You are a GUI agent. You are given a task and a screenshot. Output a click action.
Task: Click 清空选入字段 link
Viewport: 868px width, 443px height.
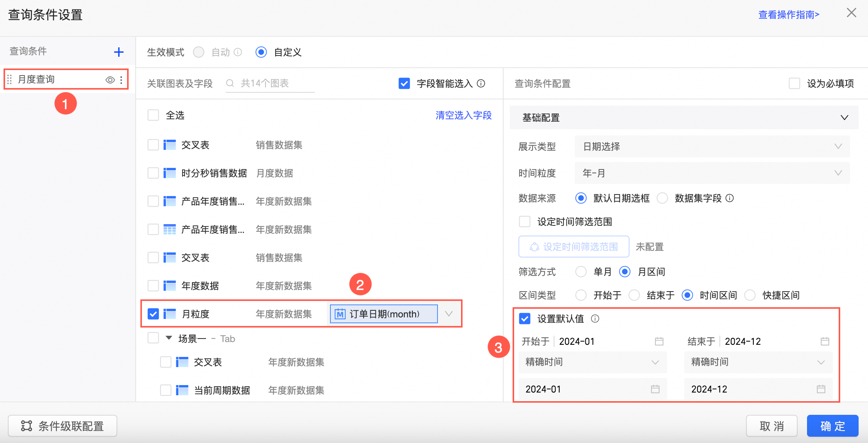click(x=463, y=115)
